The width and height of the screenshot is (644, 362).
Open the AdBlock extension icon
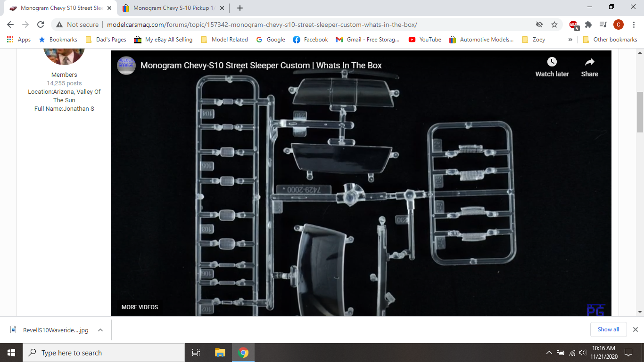pyautogui.click(x=574, y=25)
